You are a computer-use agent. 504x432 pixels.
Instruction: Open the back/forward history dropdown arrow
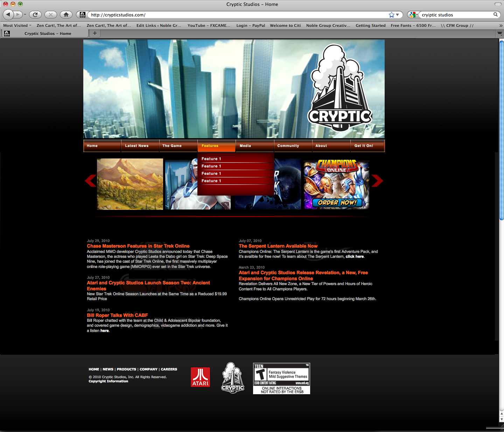25,15
